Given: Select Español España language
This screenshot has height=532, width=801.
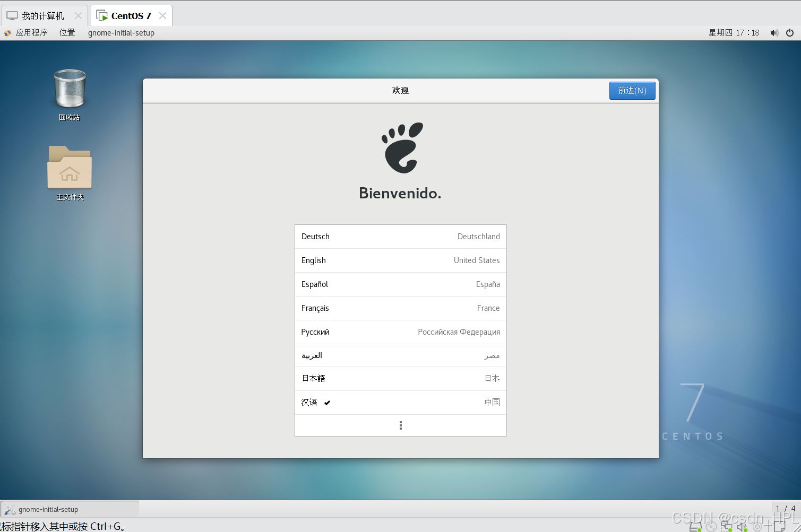Looking at the screenshot, I should tap(401, 284).
